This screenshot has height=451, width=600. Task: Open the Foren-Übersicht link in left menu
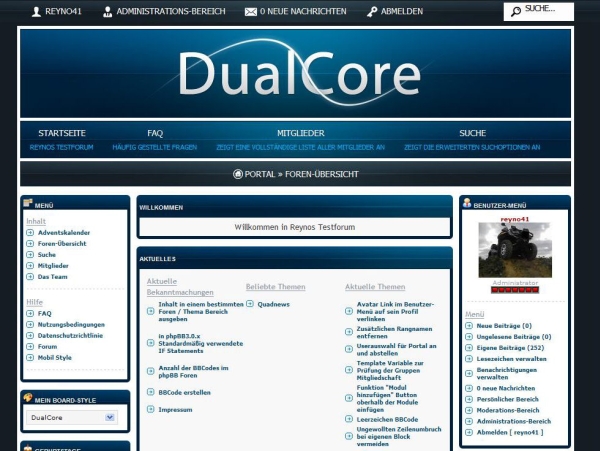click(62, 244)
